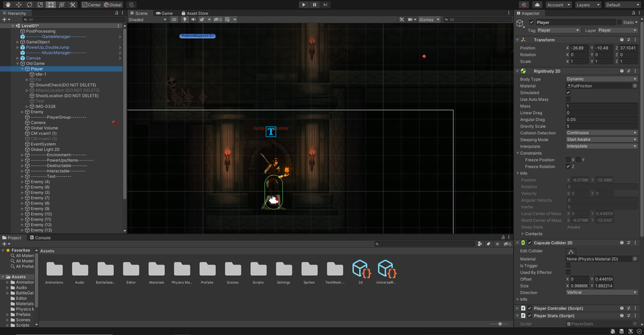Toggle the Static checkbox

pyautogui.click(x=619, y=22)
